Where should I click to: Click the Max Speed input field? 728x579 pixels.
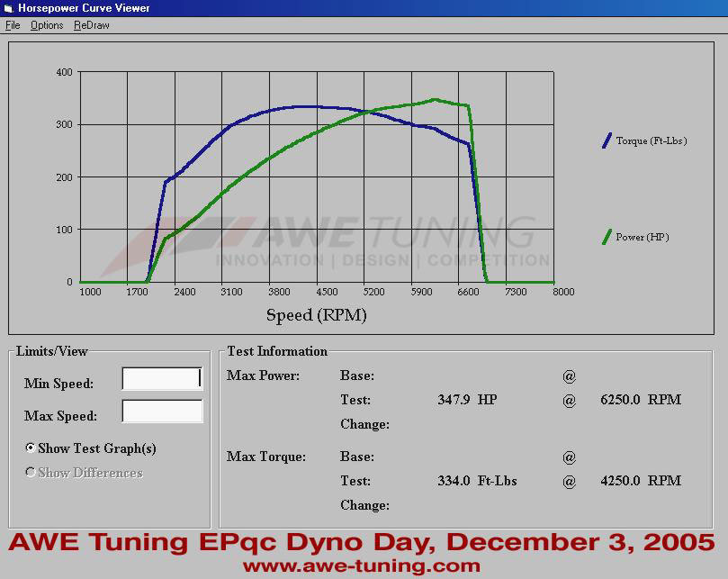click(162, 411)
